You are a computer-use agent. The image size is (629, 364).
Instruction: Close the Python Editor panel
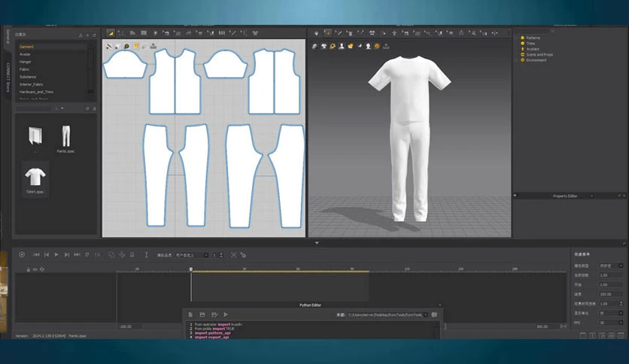coord(439,305)
